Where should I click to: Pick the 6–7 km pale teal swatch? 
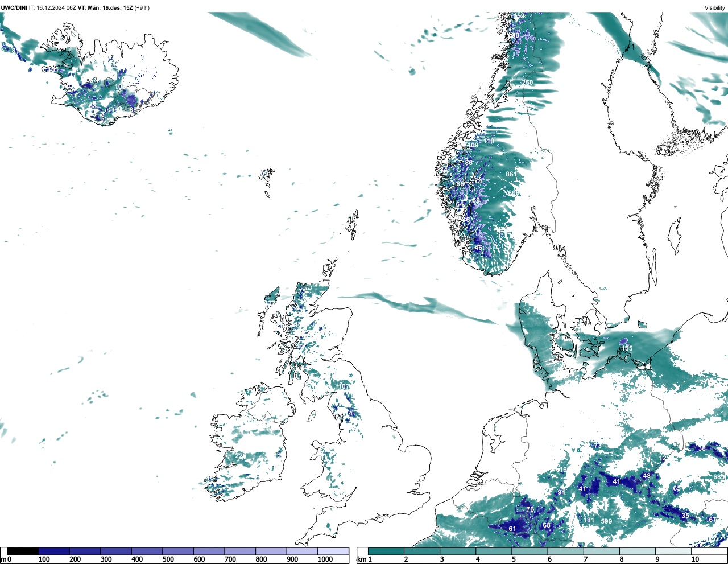[566, 551]
